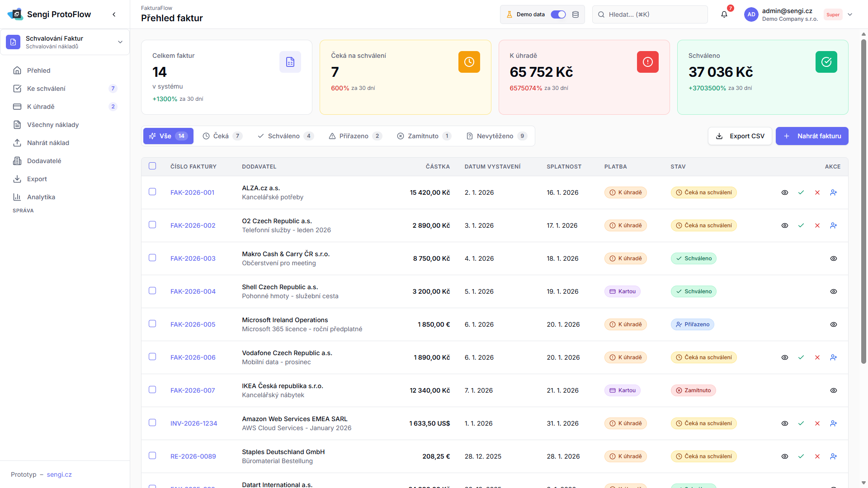Reject invoice RE-2026-0089 with red X icon
Viewport: 868px width, 488px height.
(x=817, y=456)
